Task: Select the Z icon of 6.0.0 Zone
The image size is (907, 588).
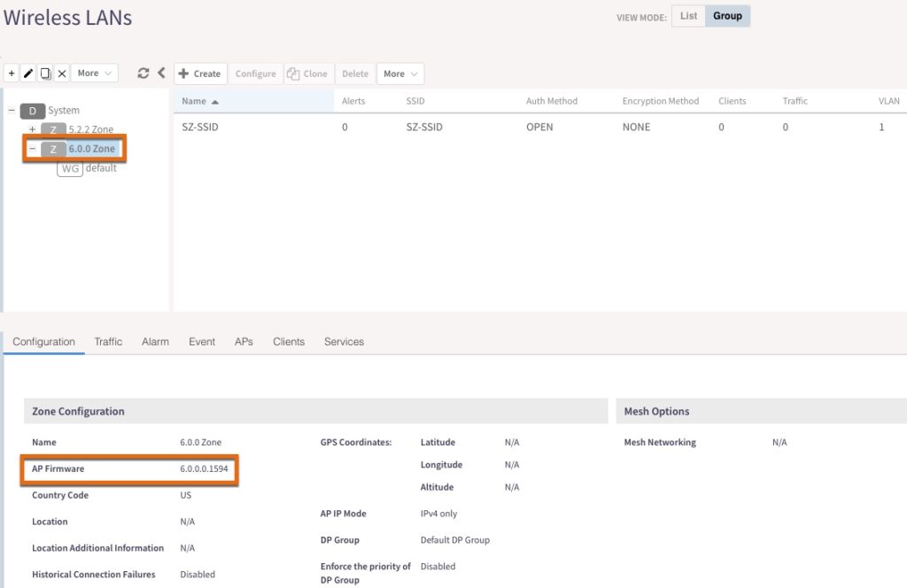Action: click(x=53, y=149)
